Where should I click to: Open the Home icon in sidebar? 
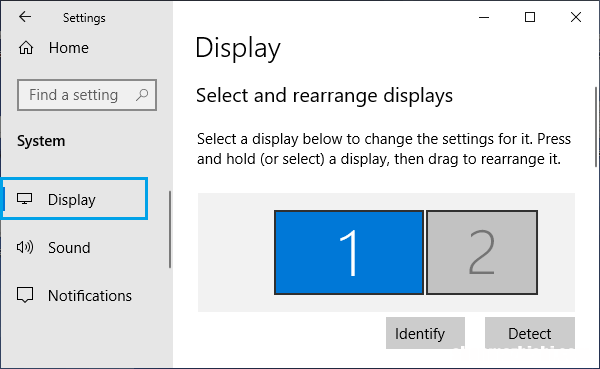tap(26, 48)
